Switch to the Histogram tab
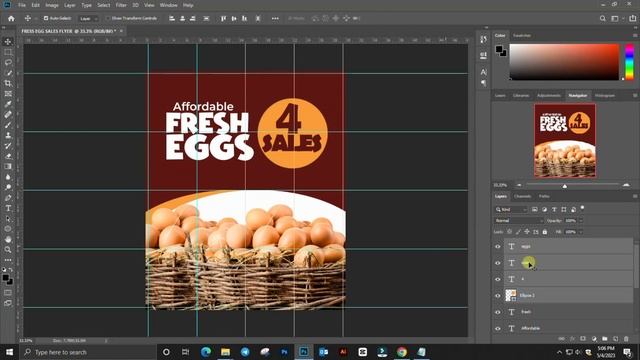 (605, 96)
